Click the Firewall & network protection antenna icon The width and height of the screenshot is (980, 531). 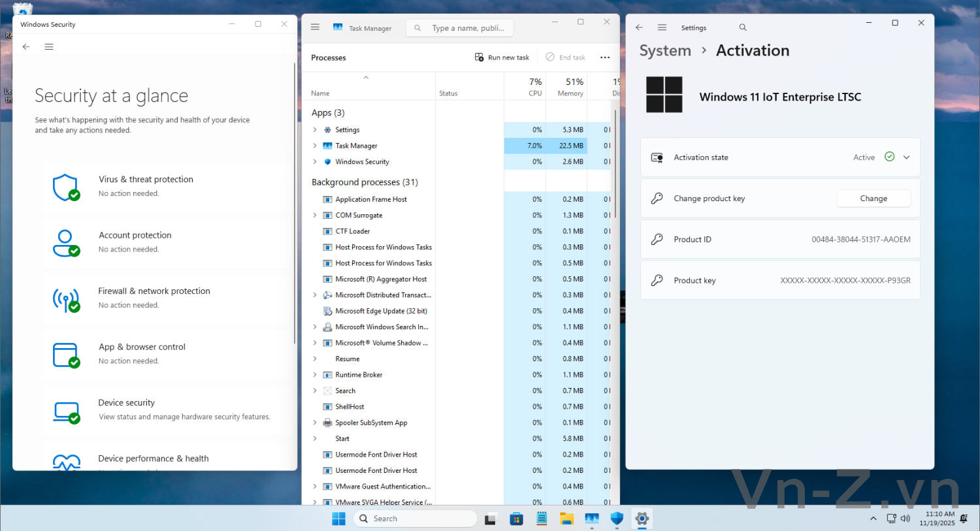pos(65,299)
